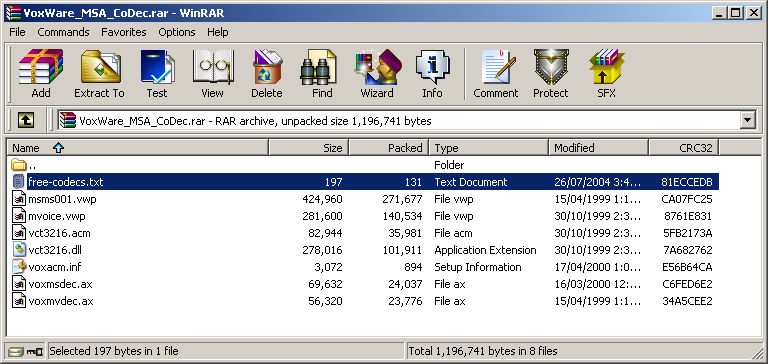
Task: Open the Comment tool
Action: point(496,73)
